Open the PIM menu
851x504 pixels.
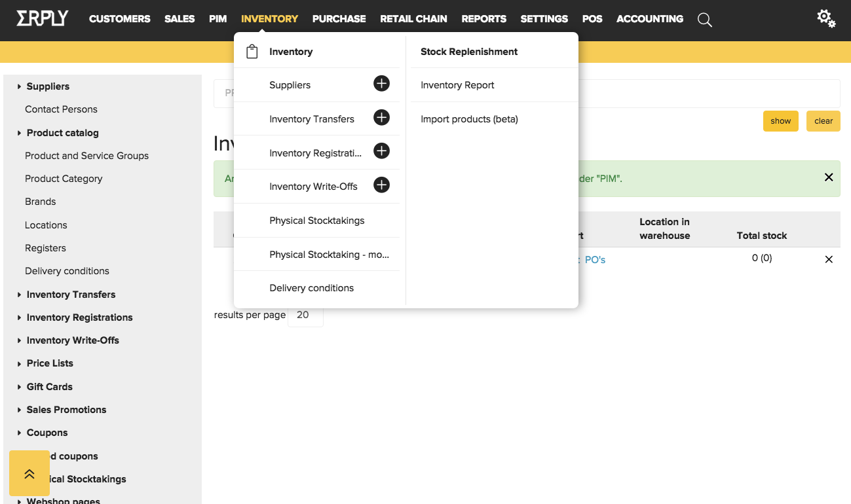pos(217,19)
